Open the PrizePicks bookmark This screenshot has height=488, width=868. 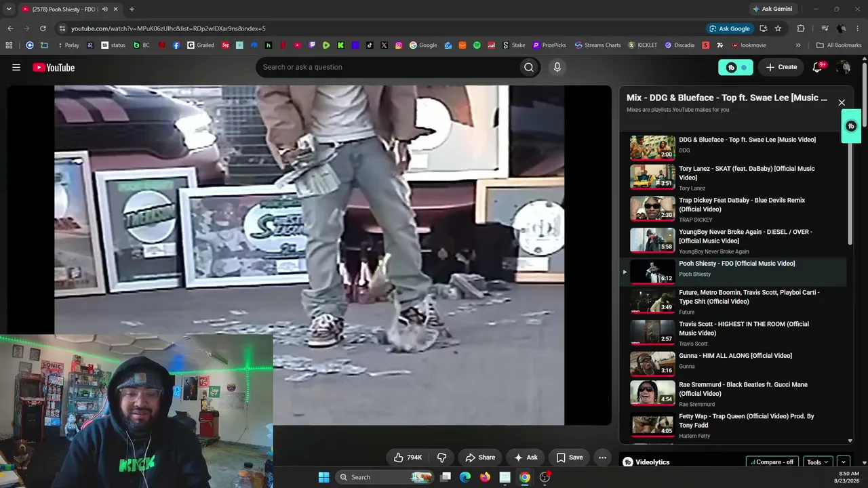(549, 45)
